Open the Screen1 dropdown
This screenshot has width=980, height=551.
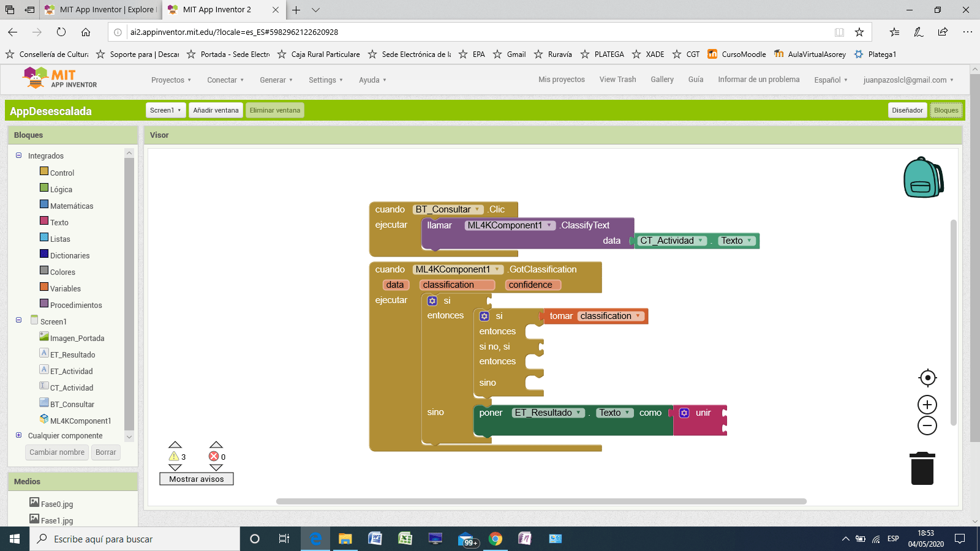165,110
